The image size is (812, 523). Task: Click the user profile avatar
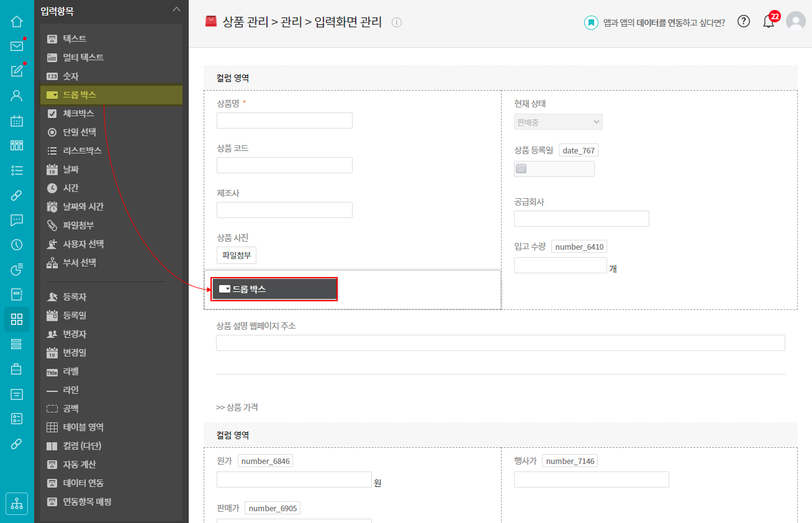[795, 22]
